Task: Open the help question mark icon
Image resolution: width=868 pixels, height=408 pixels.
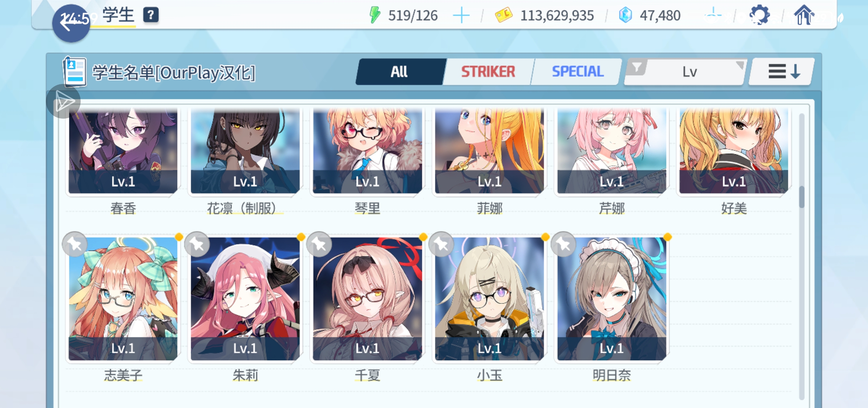Action: [x=151, y=15]
